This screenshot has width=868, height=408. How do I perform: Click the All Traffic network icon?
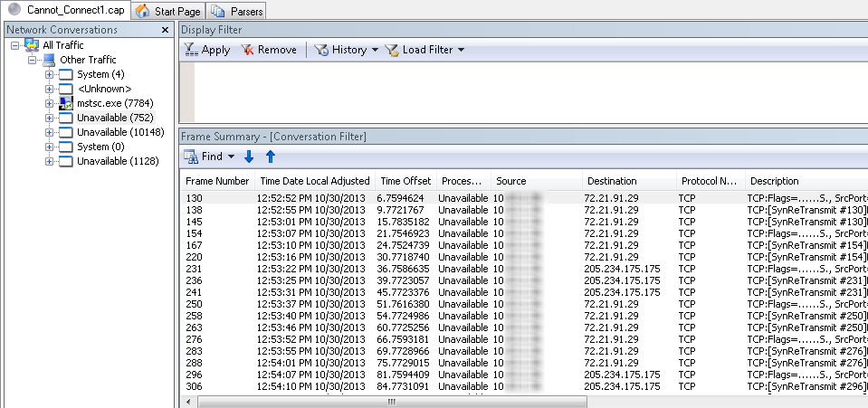coord(32,45)
